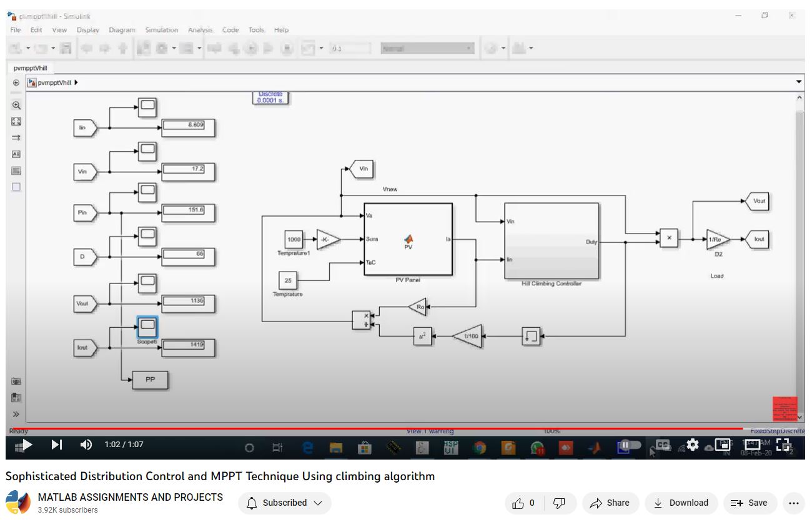Screen dimensions: 812x522
Task: Click the Share button
Action: coord(610,503)
